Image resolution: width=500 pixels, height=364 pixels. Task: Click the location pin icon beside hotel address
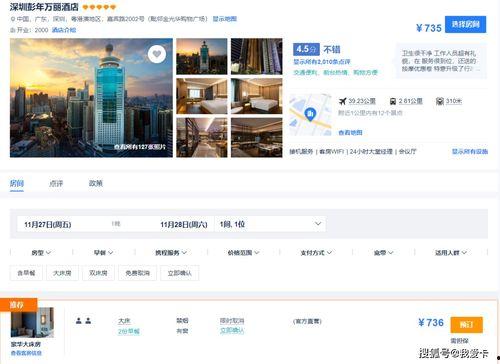coord(13,19)
